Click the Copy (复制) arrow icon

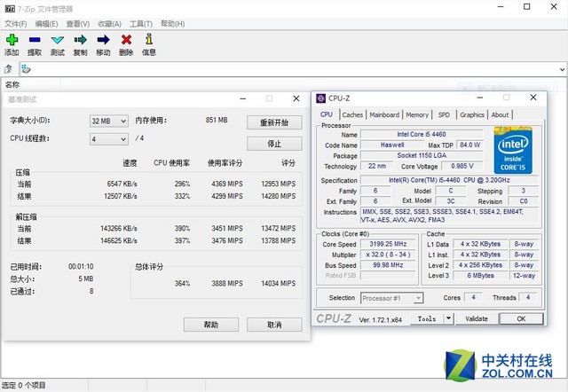(x=81, y=40)
